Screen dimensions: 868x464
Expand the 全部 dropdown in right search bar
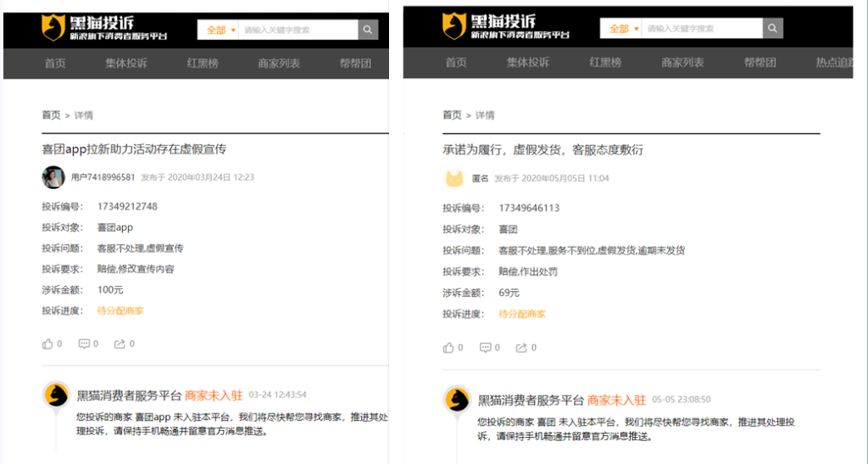coord(623,29)
